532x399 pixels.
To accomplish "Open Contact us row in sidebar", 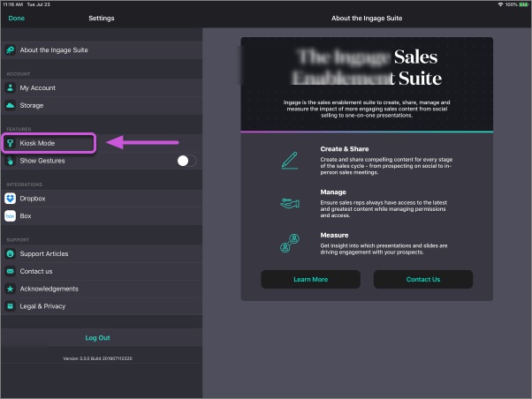I will 102,271.
